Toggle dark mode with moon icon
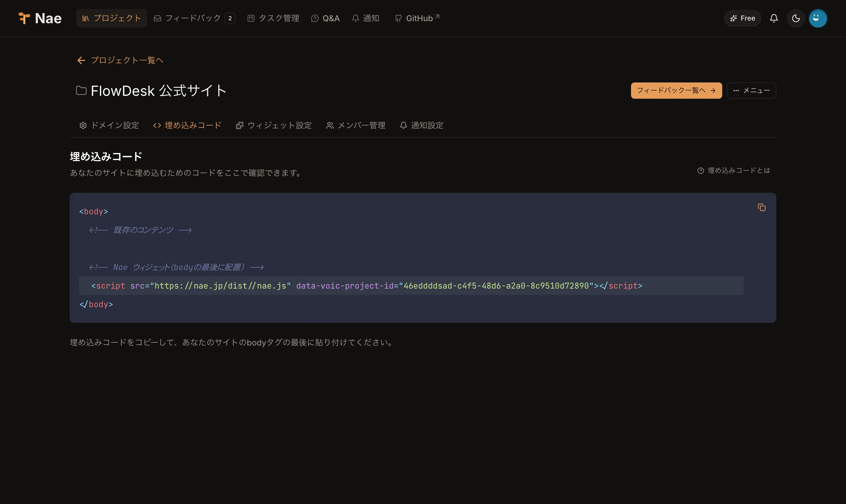 796,18
